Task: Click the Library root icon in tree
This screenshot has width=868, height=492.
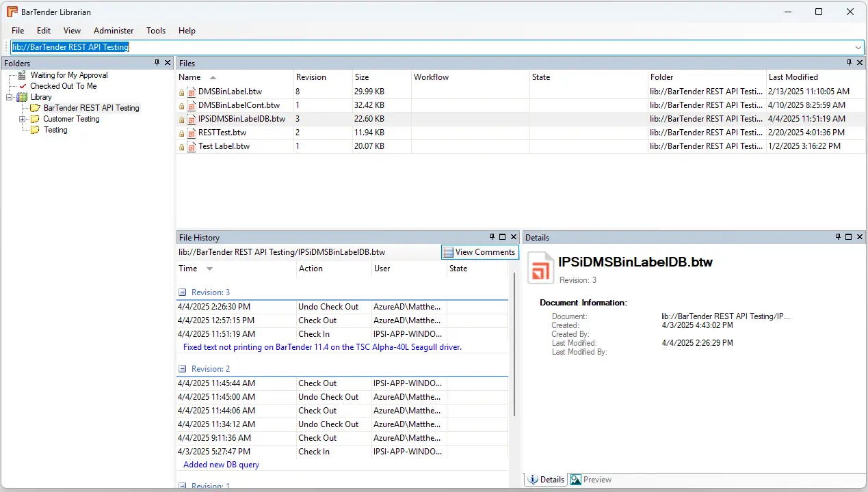Action: 23,97
